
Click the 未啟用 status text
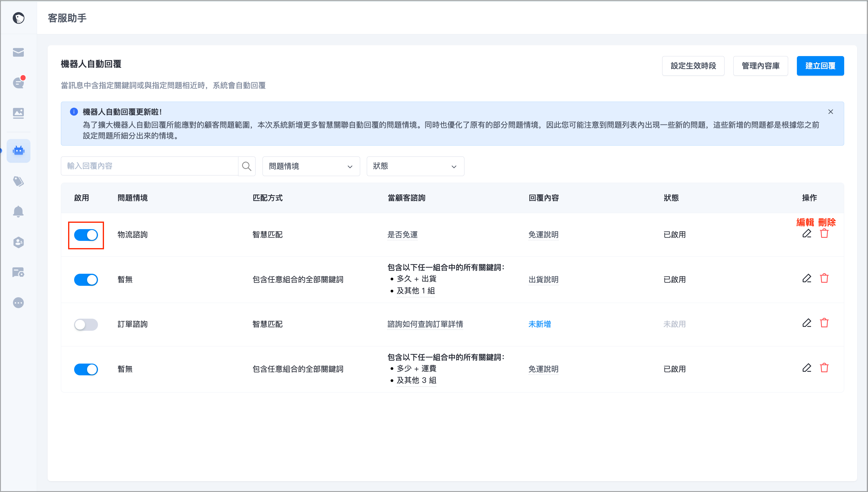[674, 324]
